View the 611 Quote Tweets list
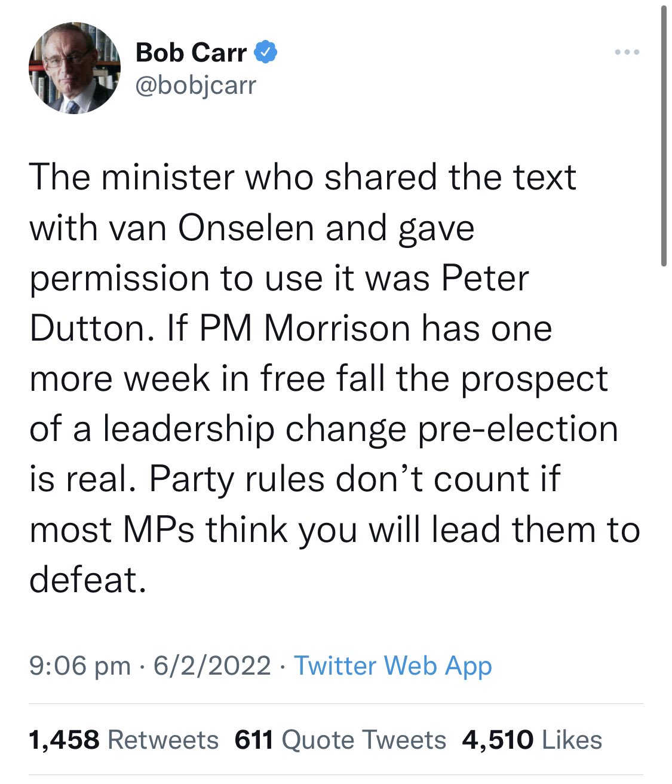Image resolution: width=672 pixels, height=784 pixels. (340, 740)
